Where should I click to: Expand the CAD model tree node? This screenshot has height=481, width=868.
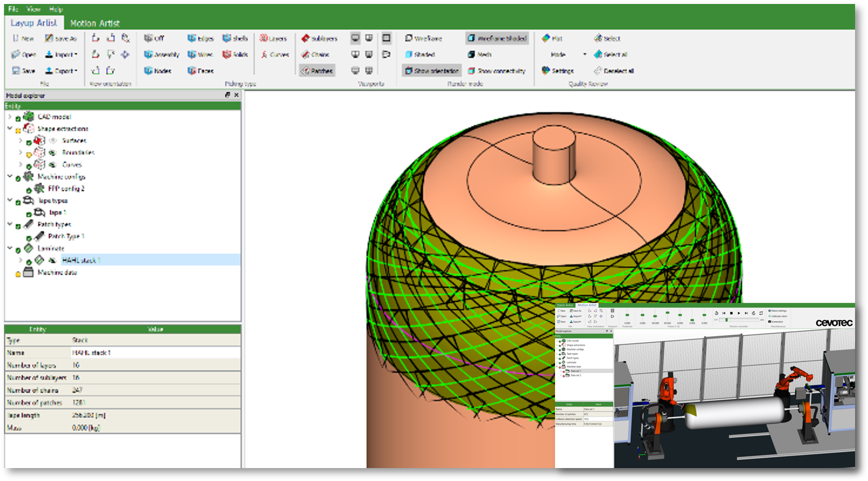(10, 116)
